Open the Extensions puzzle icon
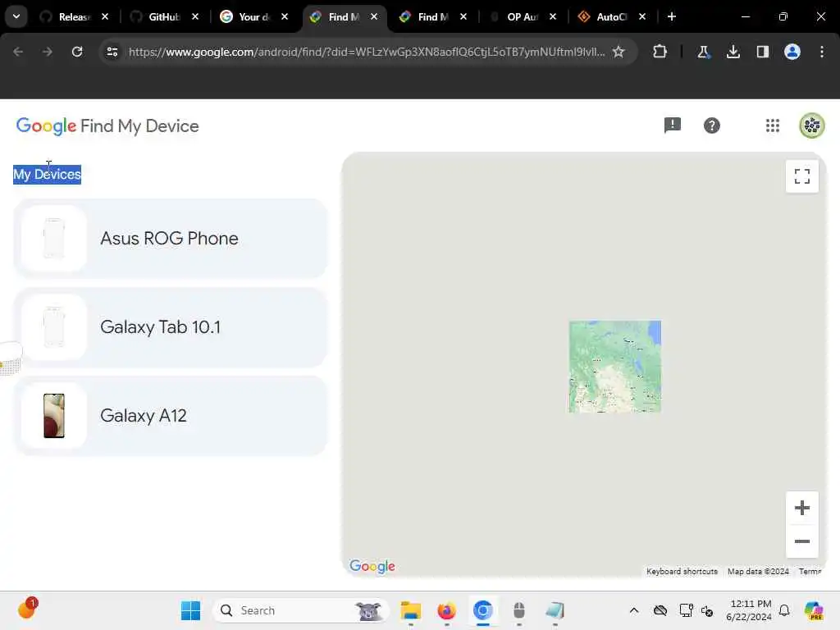Viewport: 840px width, 630px height. pos(660,52)
